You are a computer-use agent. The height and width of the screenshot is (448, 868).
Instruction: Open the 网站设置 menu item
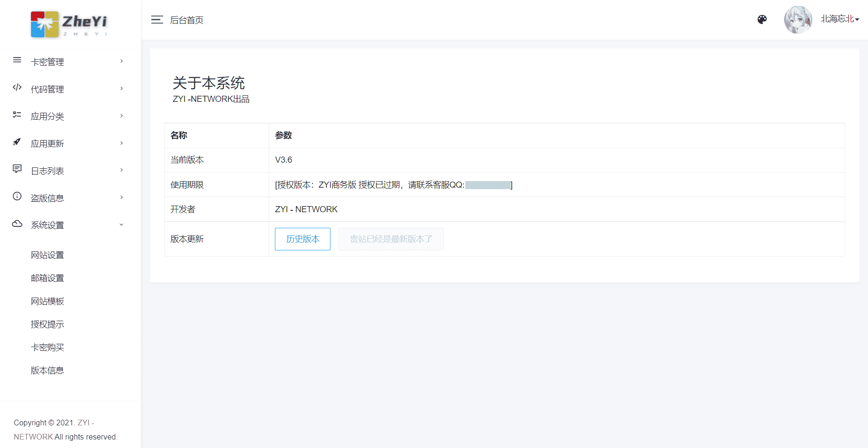point(47,255)
